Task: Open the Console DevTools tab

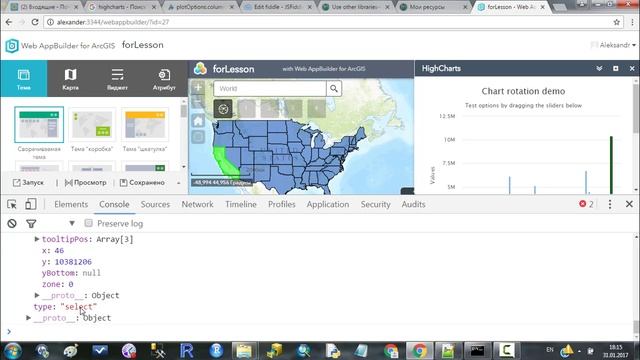Action: click(x=114, y=204)
